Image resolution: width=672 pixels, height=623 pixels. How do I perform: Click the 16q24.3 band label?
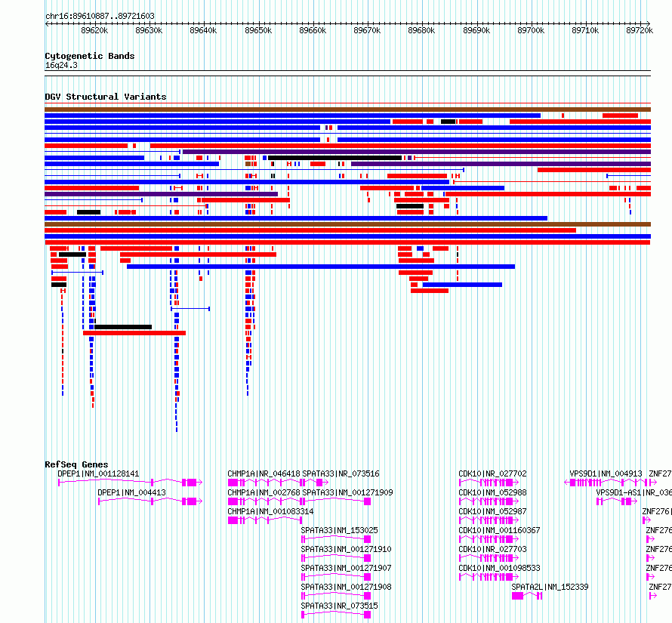(61, 65)
